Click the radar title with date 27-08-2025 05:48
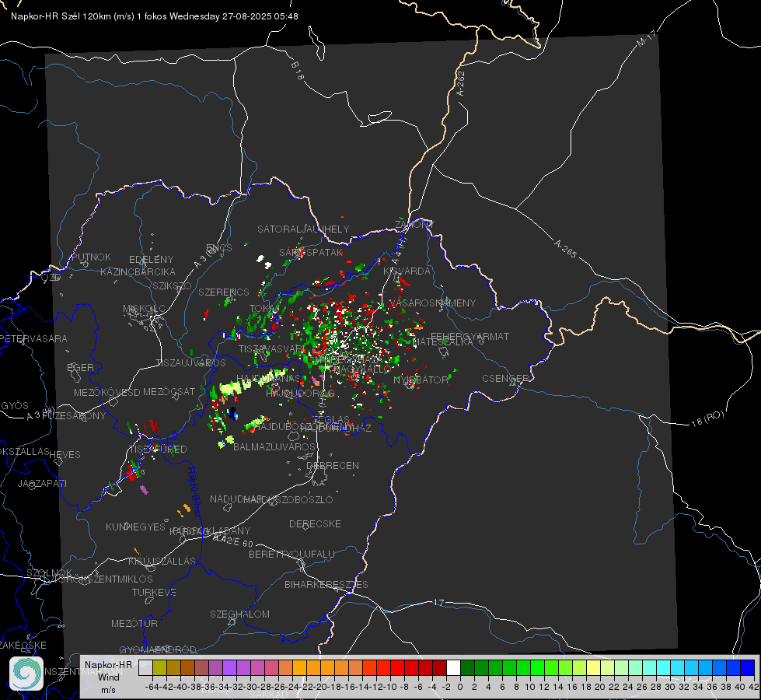 155,16
